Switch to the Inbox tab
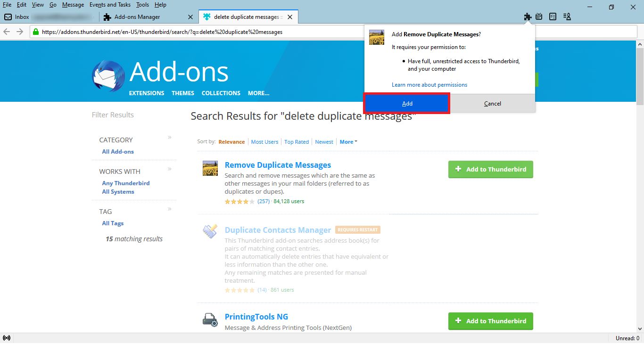The height and width of the screenshot is (344, 644). coord(49,17)
